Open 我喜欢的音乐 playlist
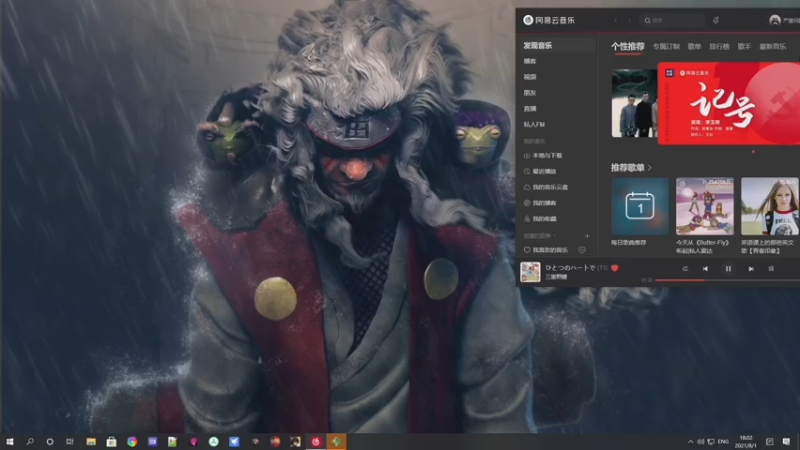The image size is (800, 450). point(546,250)
